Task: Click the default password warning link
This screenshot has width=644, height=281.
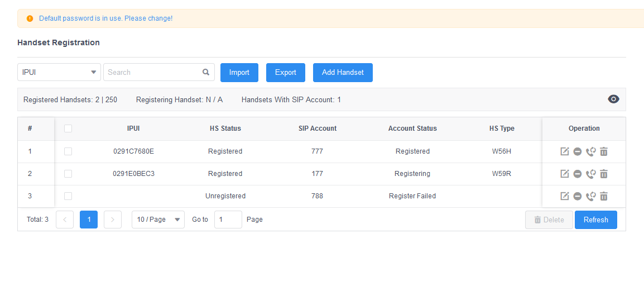Action: 105,18
